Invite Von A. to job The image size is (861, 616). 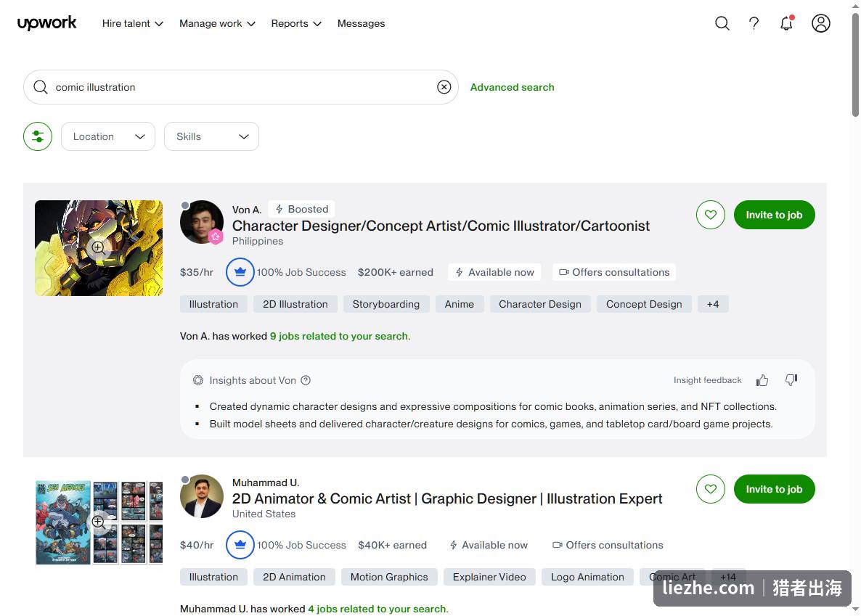click(774, 215)
